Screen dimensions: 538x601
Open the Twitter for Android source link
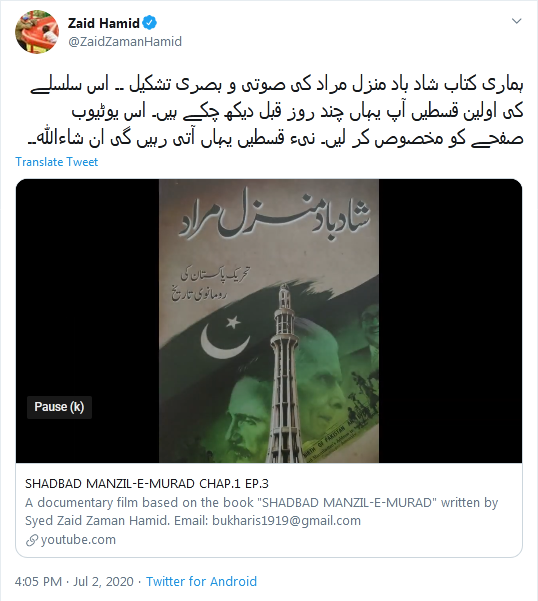tap(201, 581)
